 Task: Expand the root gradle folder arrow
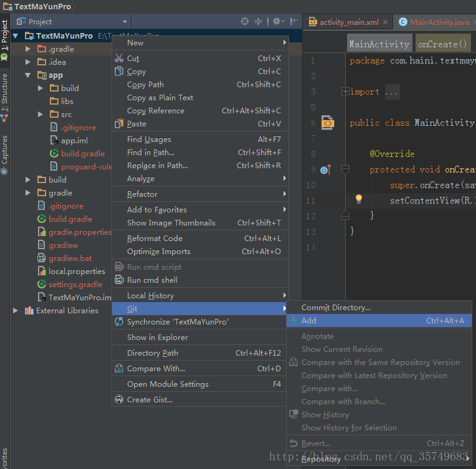(x=28, y=192)
